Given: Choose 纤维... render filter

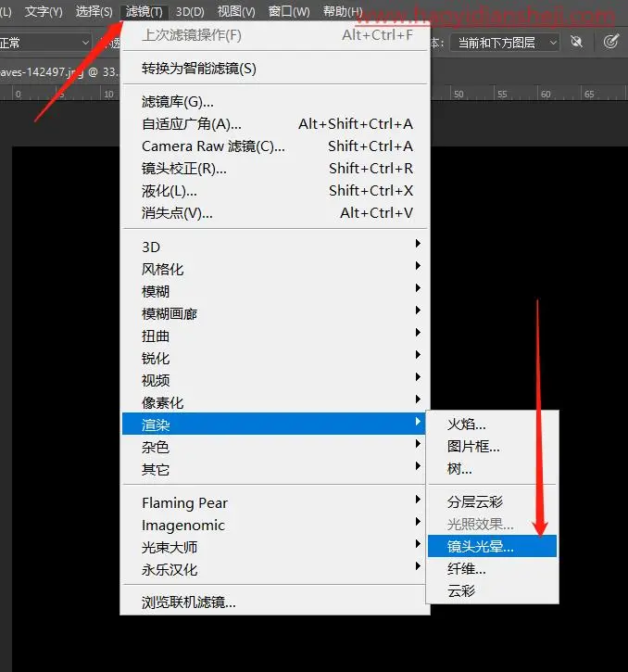Looking at the screenshot, I should tap(492, 569).
